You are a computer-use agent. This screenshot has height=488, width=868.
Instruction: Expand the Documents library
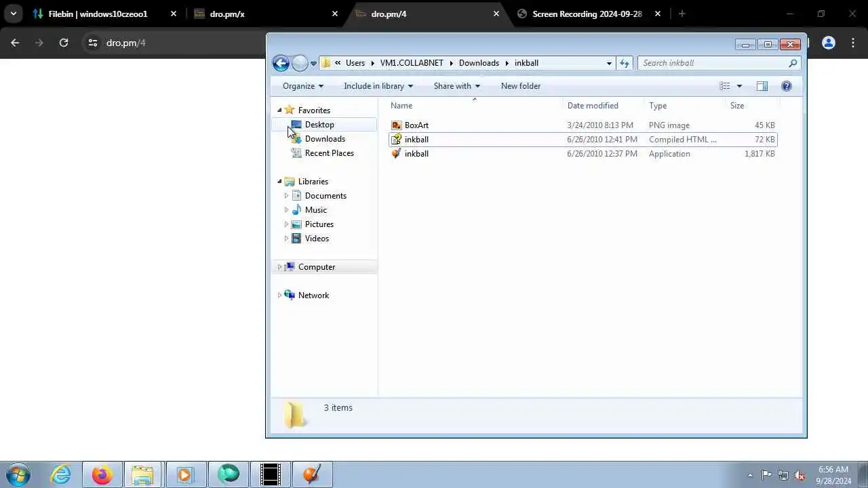tap(286, 196)
